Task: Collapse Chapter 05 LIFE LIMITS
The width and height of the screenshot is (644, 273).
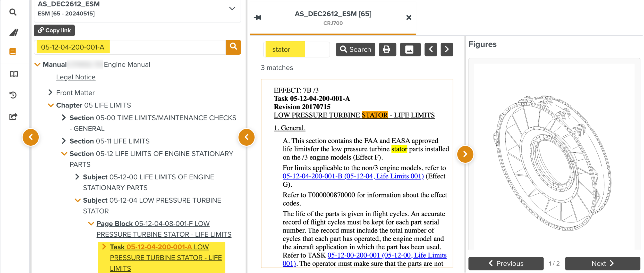Action: 51,105
